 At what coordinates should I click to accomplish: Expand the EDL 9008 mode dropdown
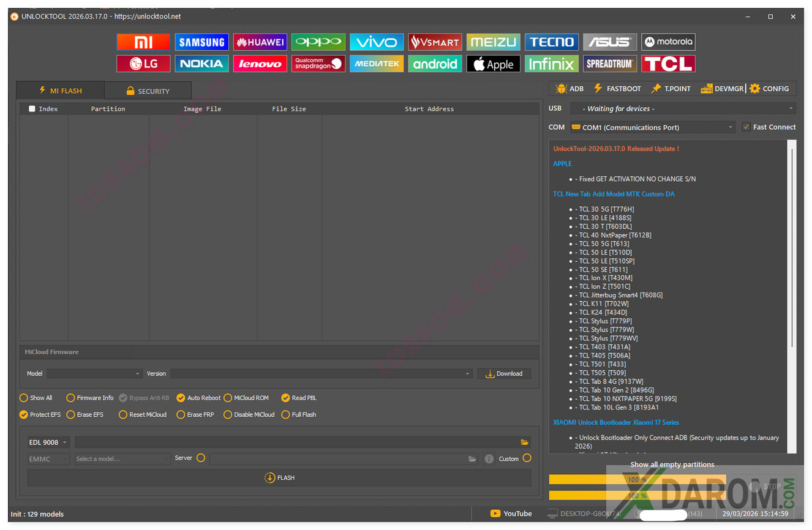[x=48, y=442]
